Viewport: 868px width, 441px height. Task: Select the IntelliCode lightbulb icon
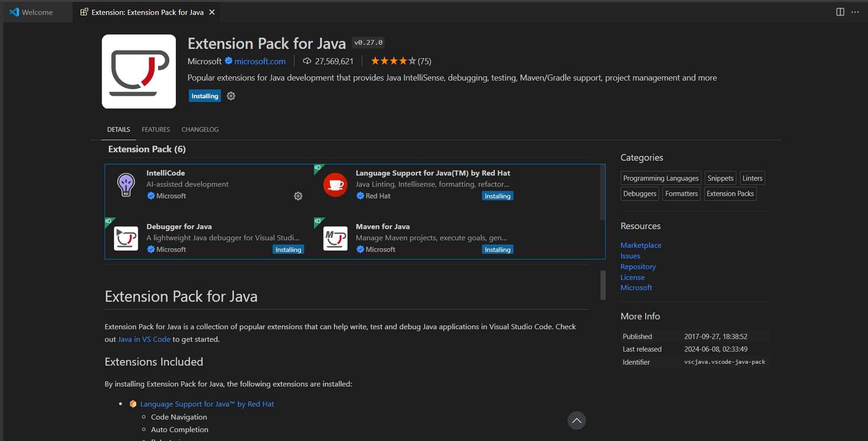(126, 185)
